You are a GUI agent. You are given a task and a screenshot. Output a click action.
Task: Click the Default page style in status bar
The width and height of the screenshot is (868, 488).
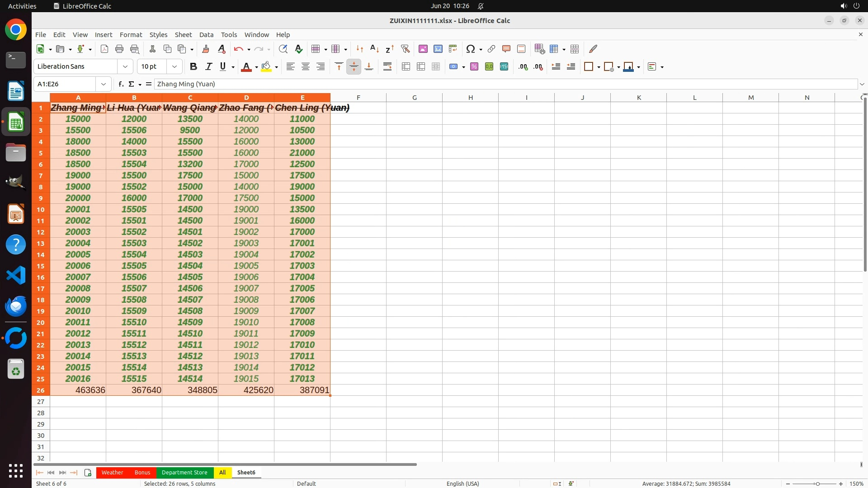(x=306, y=483)
